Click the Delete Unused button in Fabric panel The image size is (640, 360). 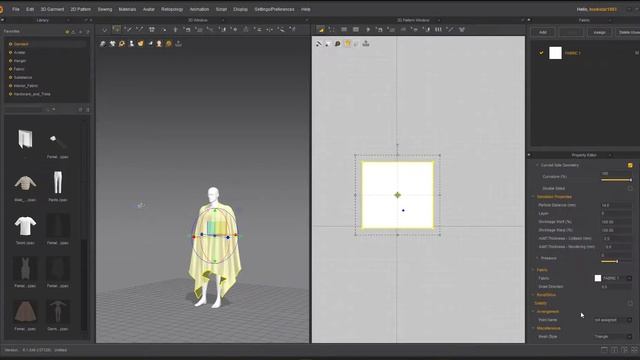point(628,32)
